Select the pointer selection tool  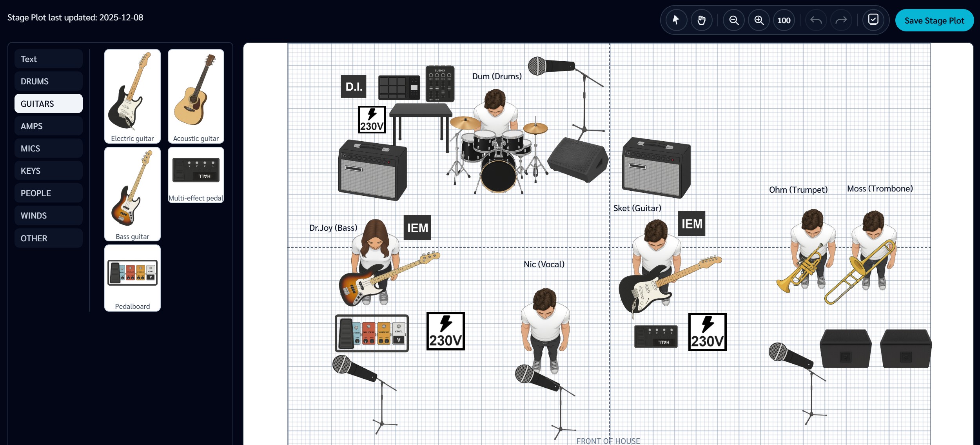675,20
